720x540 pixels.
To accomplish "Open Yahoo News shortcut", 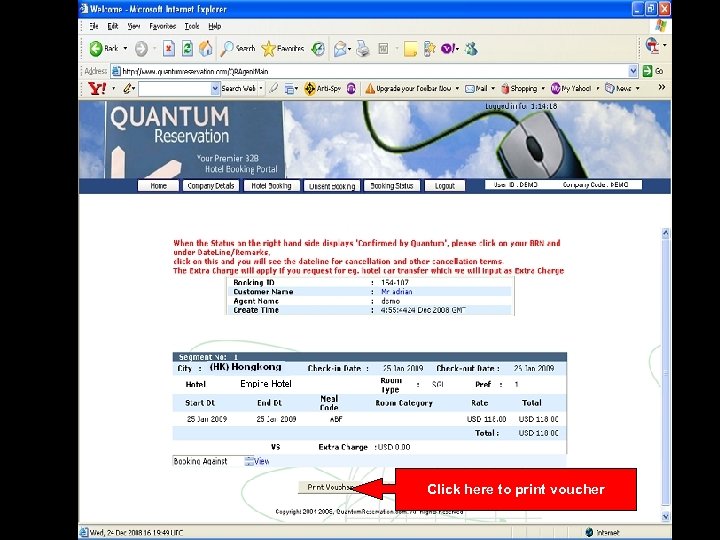I will click(618, 88).
